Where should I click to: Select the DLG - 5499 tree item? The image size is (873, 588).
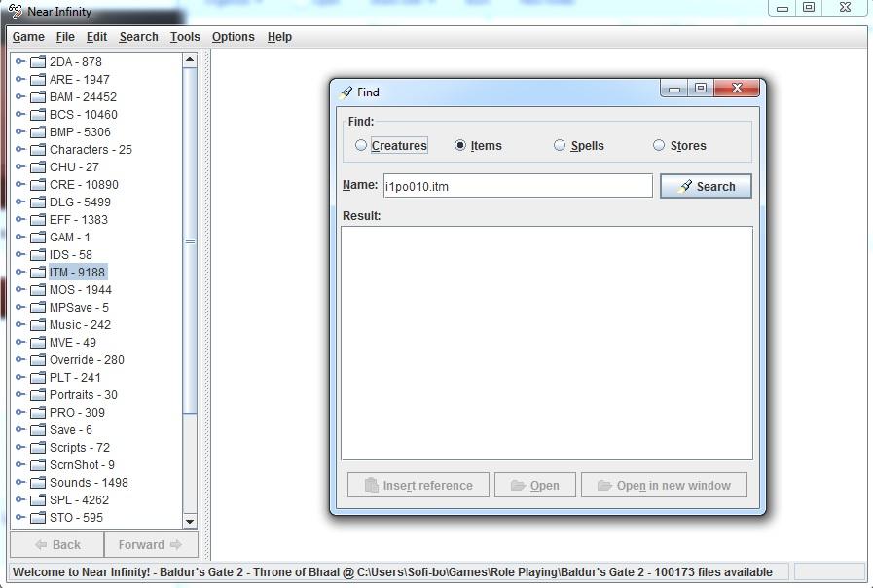[80, 202]
